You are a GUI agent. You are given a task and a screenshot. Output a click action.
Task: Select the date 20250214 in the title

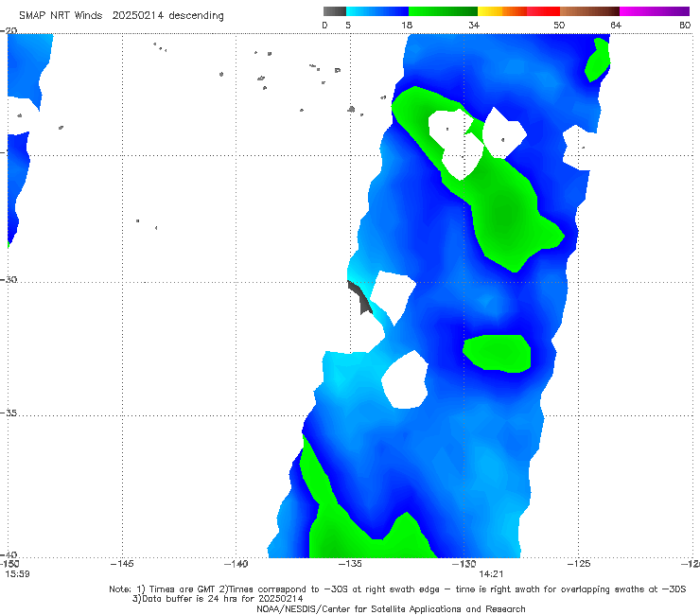(138, 16)
